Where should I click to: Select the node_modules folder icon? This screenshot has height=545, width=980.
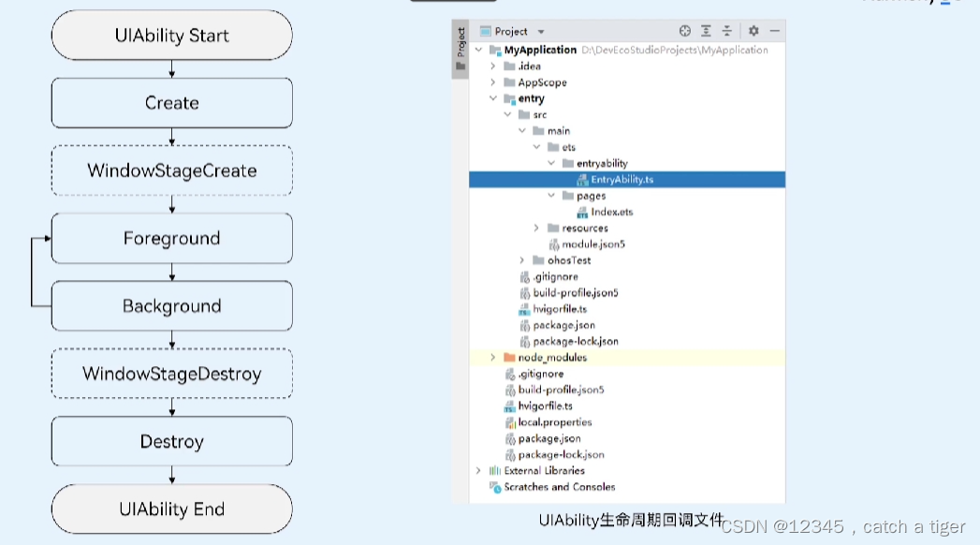click(508, 357)
